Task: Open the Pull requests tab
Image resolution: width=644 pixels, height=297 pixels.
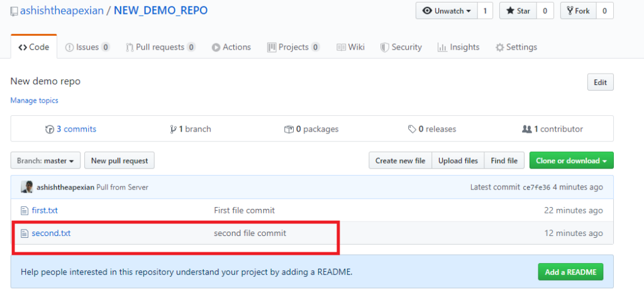Action: (x=160, y=47)
